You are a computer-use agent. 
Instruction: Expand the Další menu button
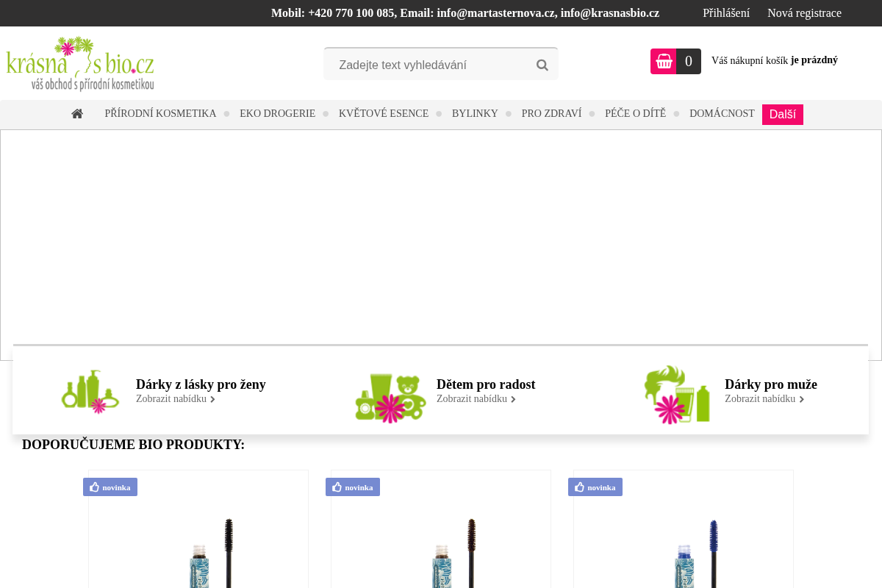[783, 115]
